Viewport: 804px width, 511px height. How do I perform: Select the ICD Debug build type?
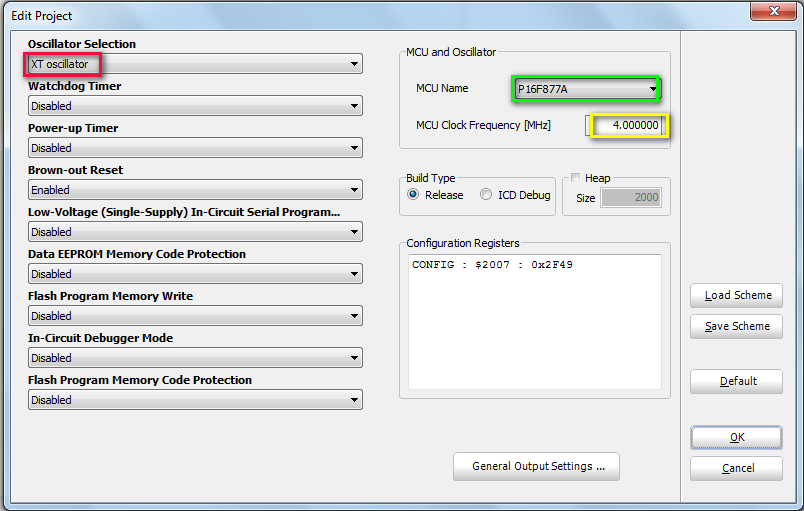point(486,195)
